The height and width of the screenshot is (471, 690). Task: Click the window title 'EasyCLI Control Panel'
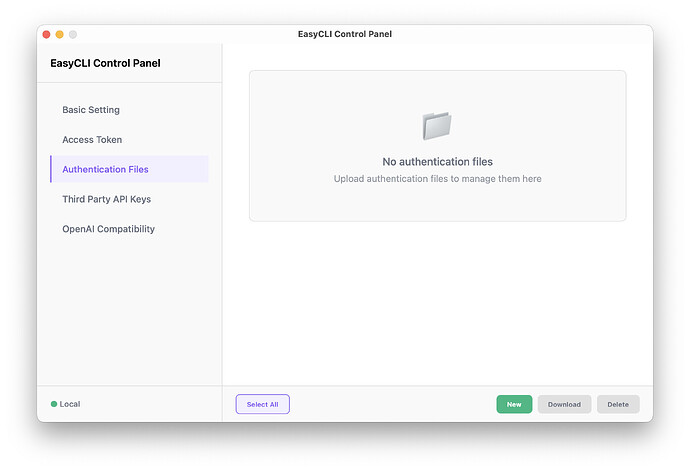pos(345,34)
